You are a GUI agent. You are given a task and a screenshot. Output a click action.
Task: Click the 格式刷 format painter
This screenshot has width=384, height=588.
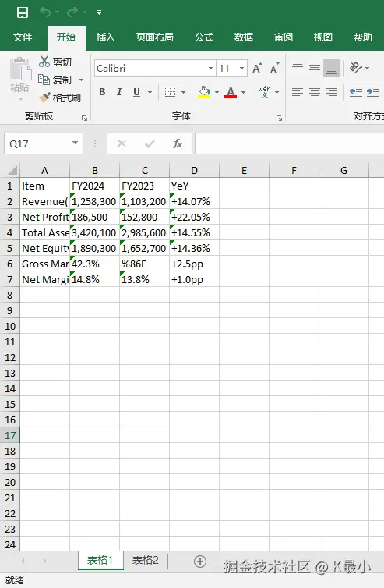[x=59, y=98]
